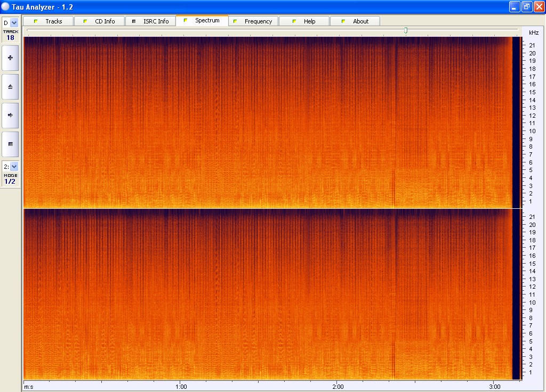Close the Tau Analyzer window
Viewport: 546px width, 392px height.
[539, 6]
